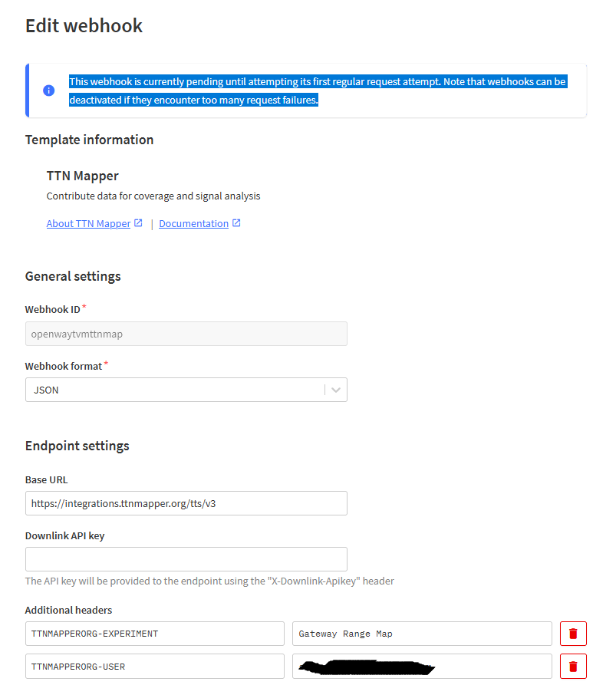The height and width of the screenshot is (685, 616).
Task: Open the About TTN Mapper link
Action: coord(88,224)
